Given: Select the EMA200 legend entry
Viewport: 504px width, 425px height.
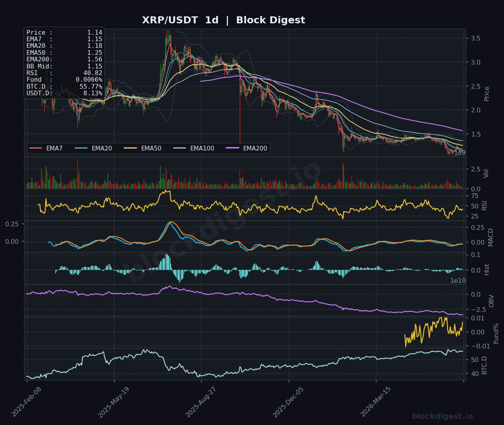Looking at the screenshot, I should (x=246, y=148).
